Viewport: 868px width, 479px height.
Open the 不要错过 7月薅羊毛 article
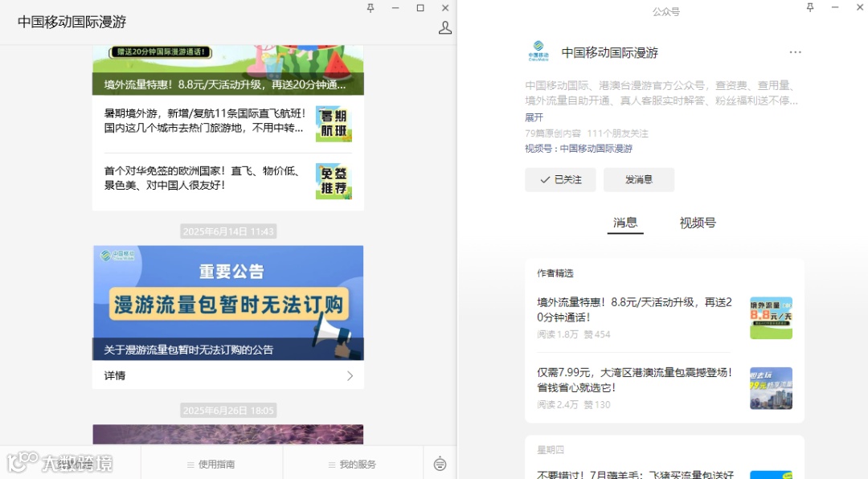coord(636,474)
